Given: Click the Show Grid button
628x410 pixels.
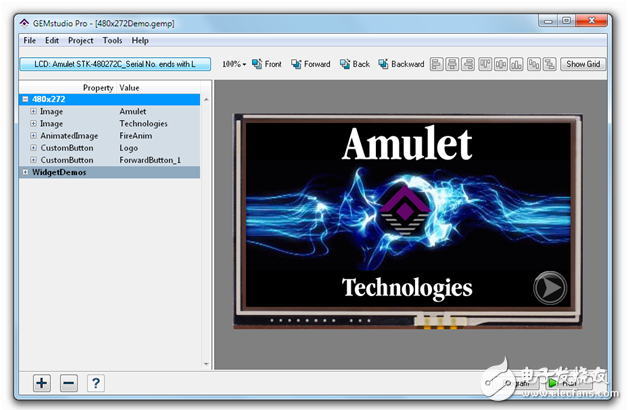Looking at the screenshot, I should click(x=583, y=64).
